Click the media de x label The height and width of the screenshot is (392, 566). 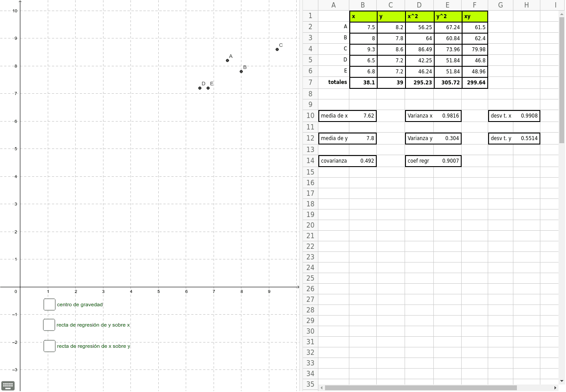[x=334, y=116]
